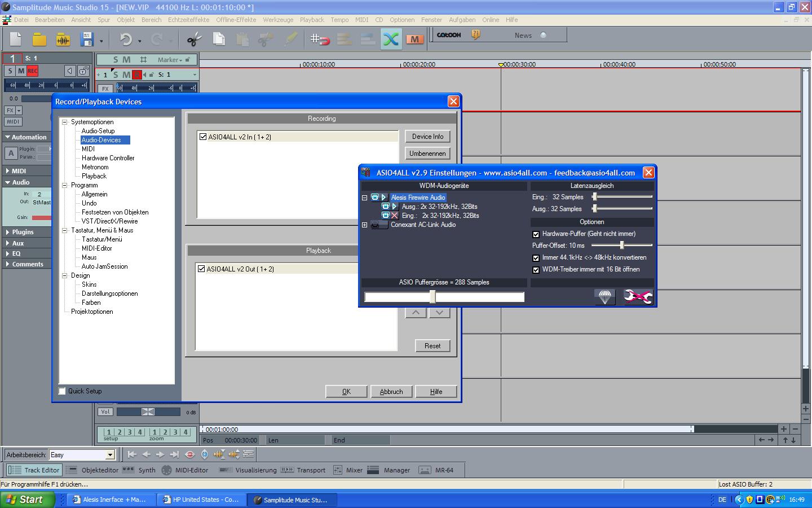Image resolution: width=812 pixels, height=508 pixels.
Task: Open the Mixer panel icon
Action: click(338, 470)
